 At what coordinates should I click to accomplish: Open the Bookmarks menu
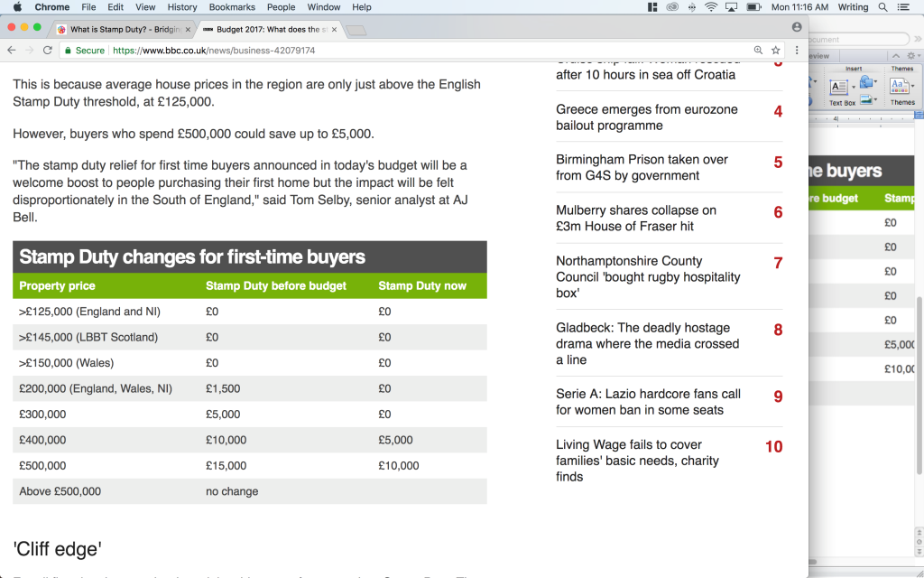pos(232,7)
